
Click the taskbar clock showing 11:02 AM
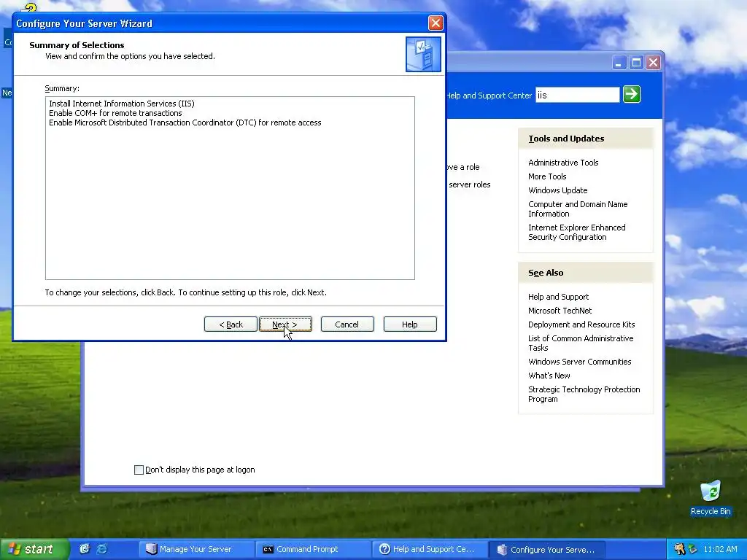click(720, 549)
